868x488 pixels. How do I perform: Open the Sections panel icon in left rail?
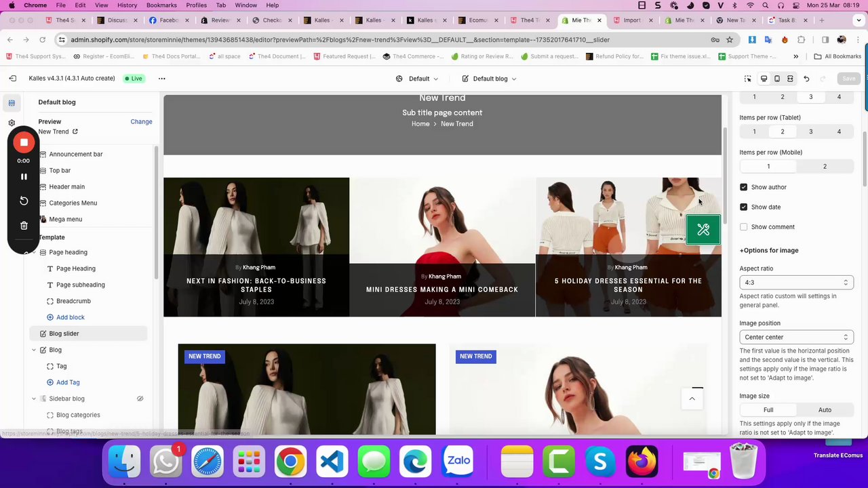coord(12,103)
